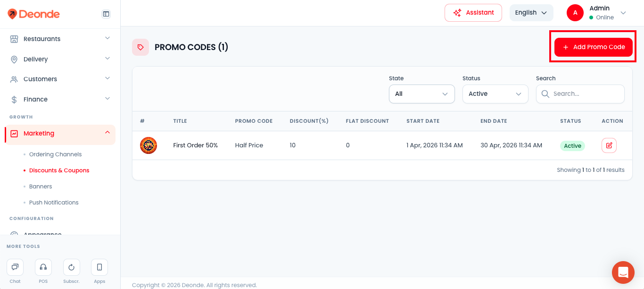Click END DATE column header

[494, 121]
